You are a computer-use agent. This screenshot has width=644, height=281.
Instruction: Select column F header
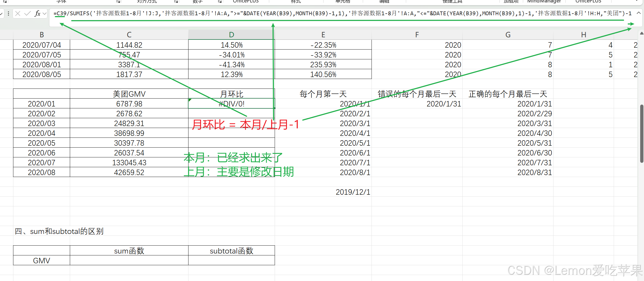point(417,35)
